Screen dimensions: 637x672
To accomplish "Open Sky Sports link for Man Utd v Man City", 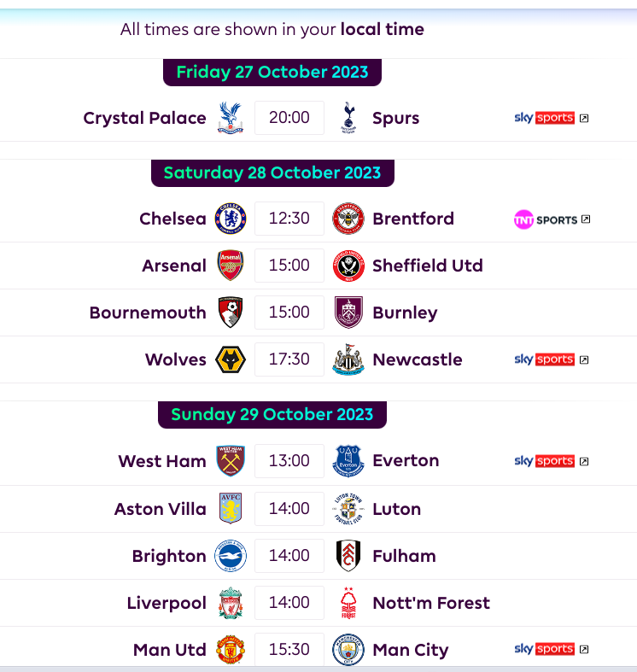I will click(552, 649).
